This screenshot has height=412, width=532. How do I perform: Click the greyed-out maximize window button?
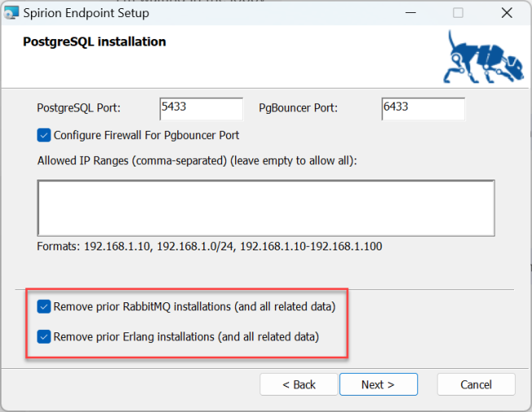click(x=458, y=13)
